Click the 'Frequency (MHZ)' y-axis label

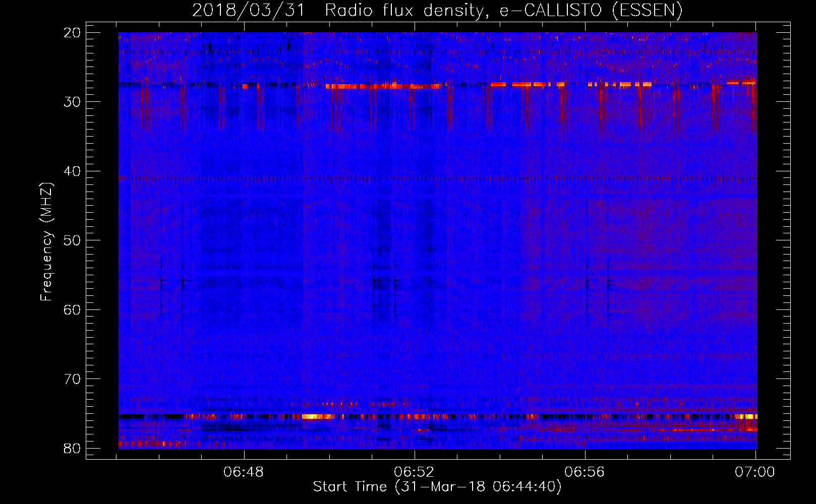[46, 242]
